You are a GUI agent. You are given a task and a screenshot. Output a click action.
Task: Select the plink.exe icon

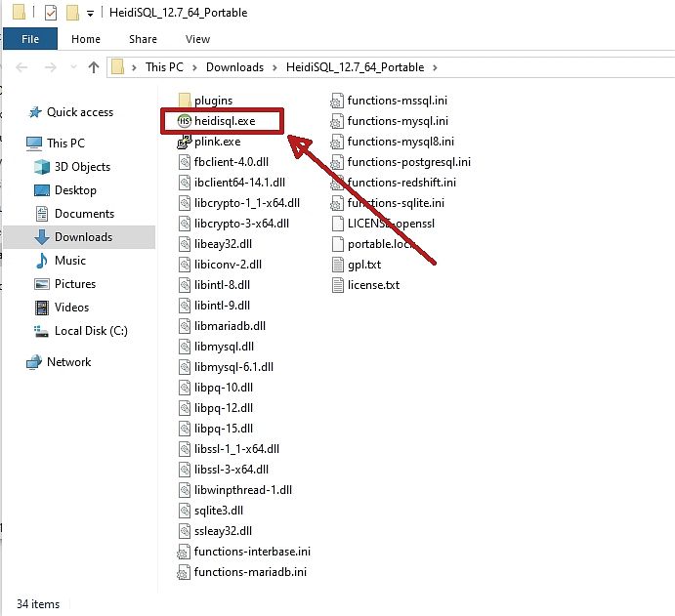pos(185,142)
